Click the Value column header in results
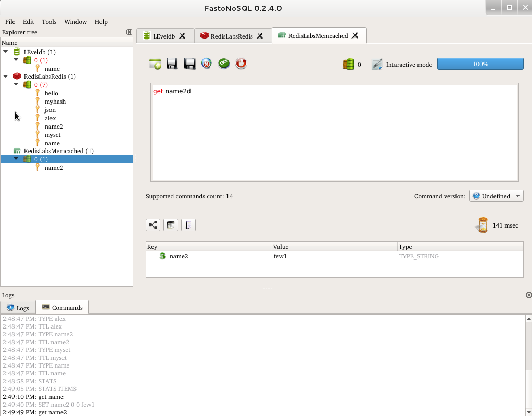Image resolution: width=532 pixels, height=416 pixels. (x=335, y=247)
